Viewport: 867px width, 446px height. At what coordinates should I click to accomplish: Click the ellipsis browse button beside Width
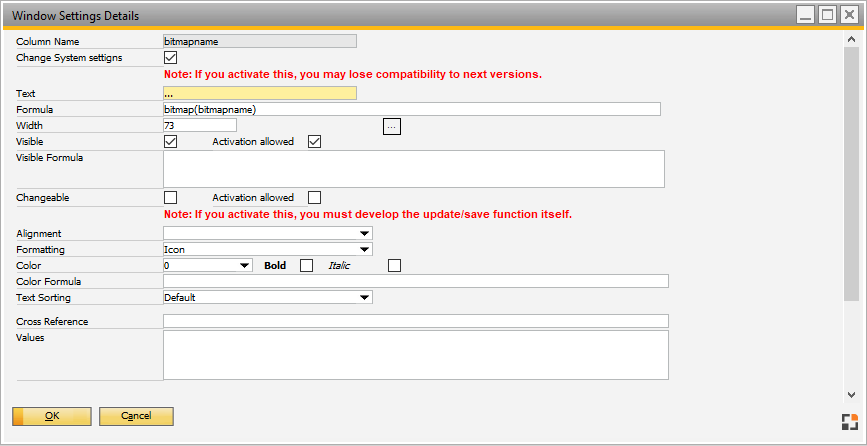pos(392,126)
